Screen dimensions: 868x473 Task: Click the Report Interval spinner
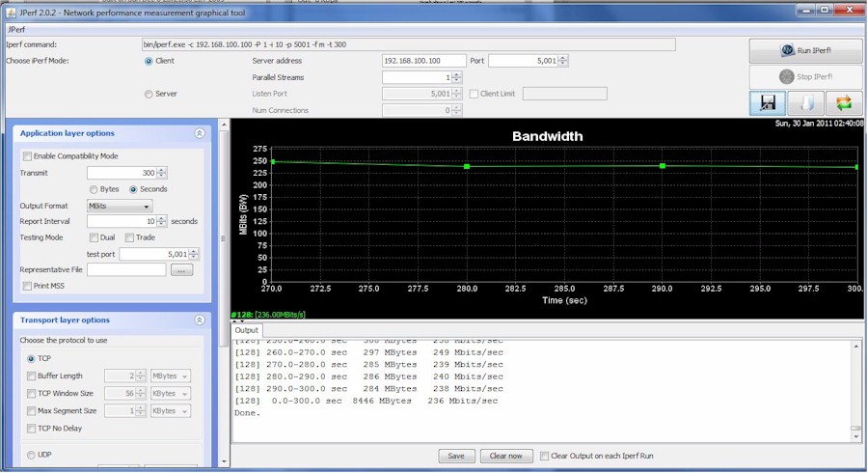(162, 222)
